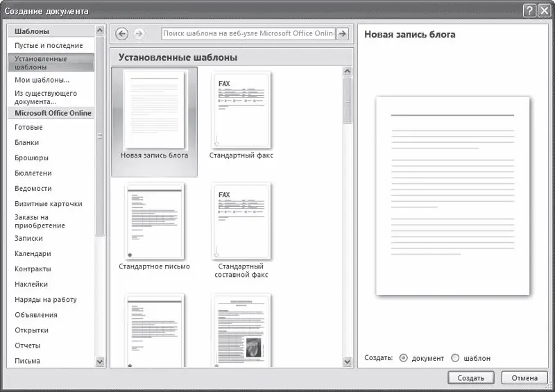Start the template search with the arrow button
The image size is (555, 392).
(x=342, y=33)
